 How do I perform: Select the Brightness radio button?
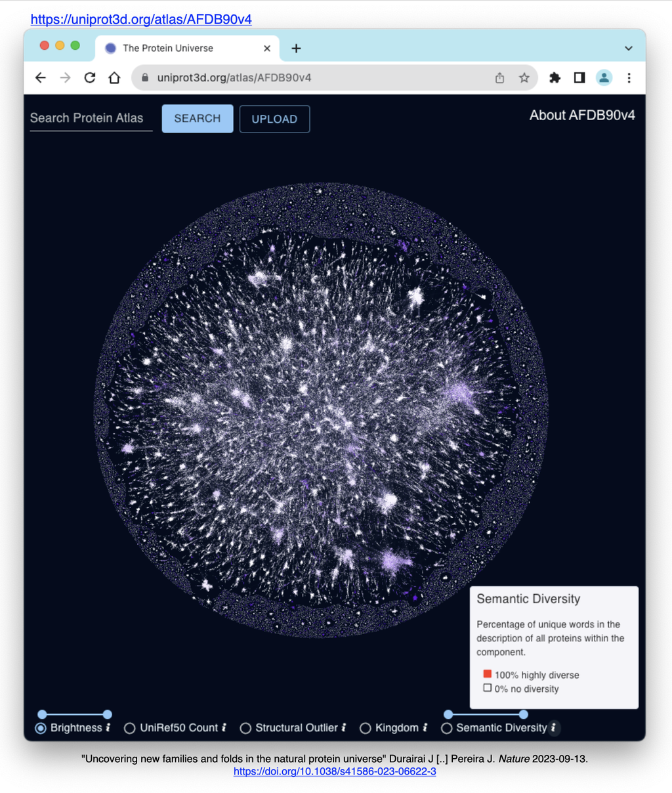coord(41,728)
